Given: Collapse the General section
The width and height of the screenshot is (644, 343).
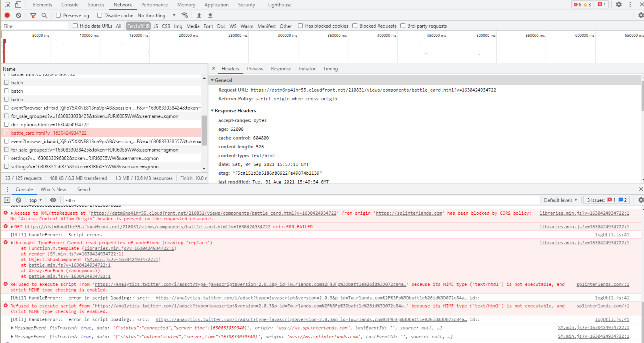Looking at the screenshot, I should coord(212,80).
